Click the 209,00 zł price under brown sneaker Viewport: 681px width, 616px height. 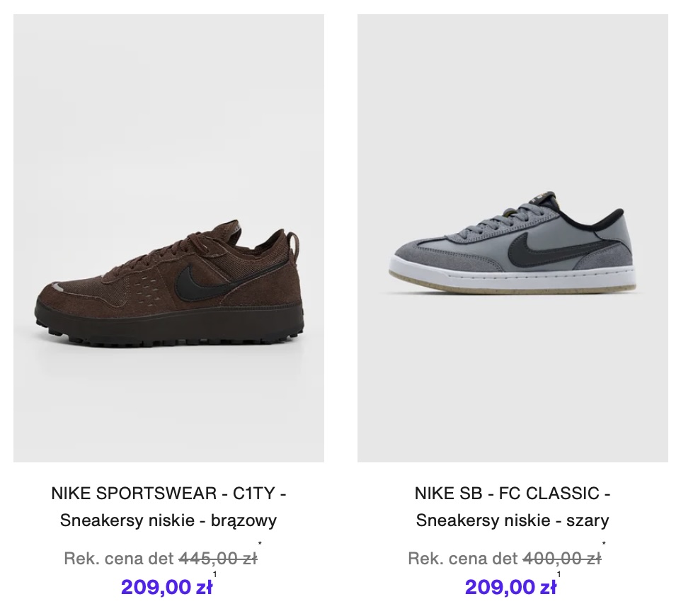[x=166, y=587]
